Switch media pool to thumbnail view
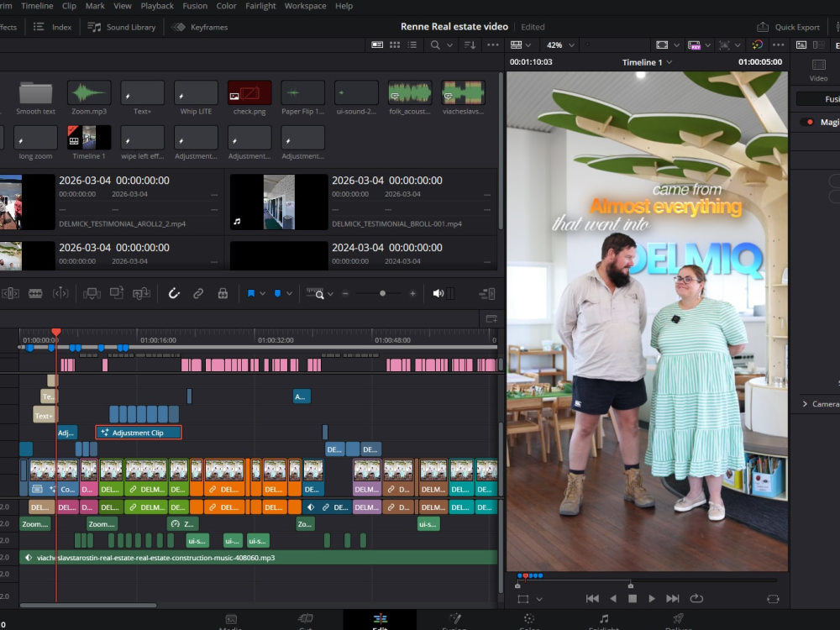 (x=395, y=45)
